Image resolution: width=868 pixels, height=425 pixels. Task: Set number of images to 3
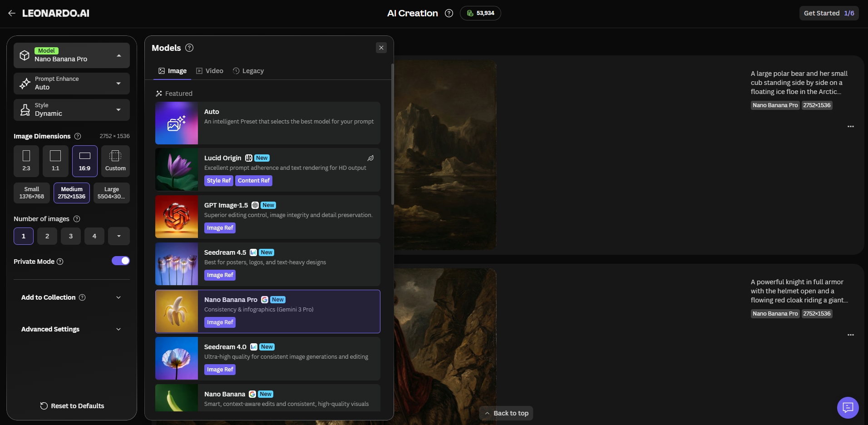71,236
